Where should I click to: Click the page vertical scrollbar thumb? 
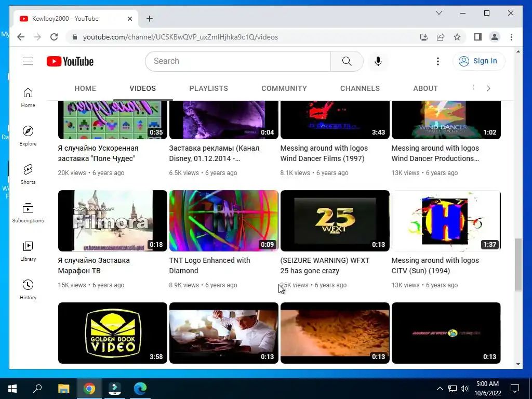[x=518, y=264]
